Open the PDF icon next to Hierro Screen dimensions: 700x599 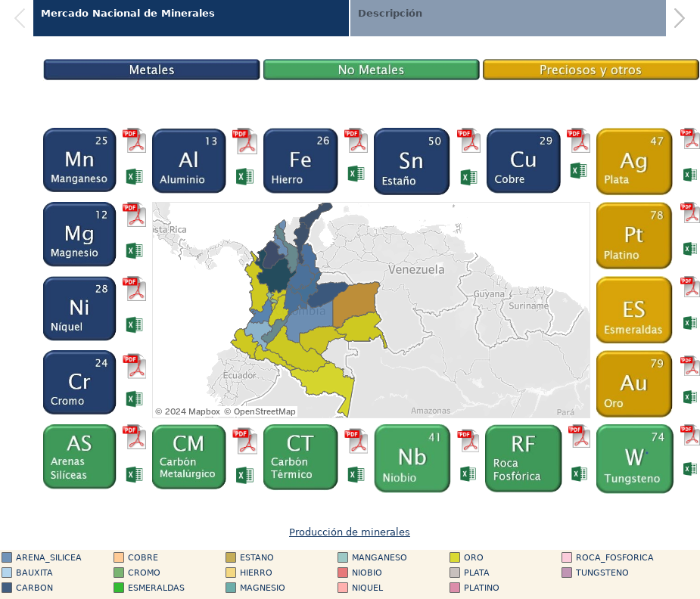(356, 141)
